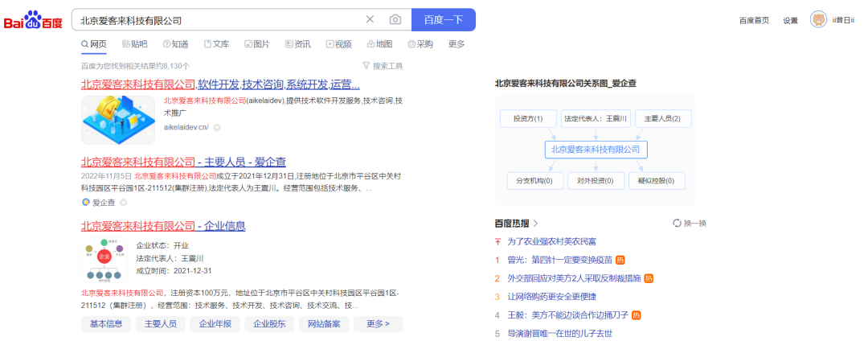Open aikelaidev.cn/ URL link
868x341 pixels.
186,127
